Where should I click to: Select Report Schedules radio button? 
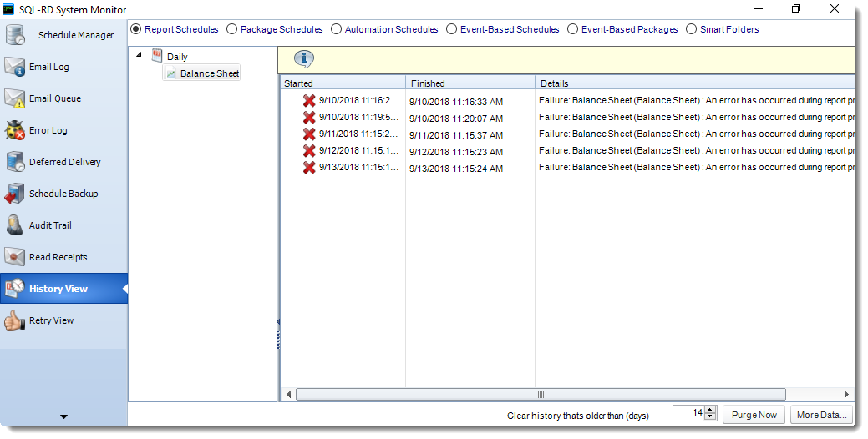(135, 28)
